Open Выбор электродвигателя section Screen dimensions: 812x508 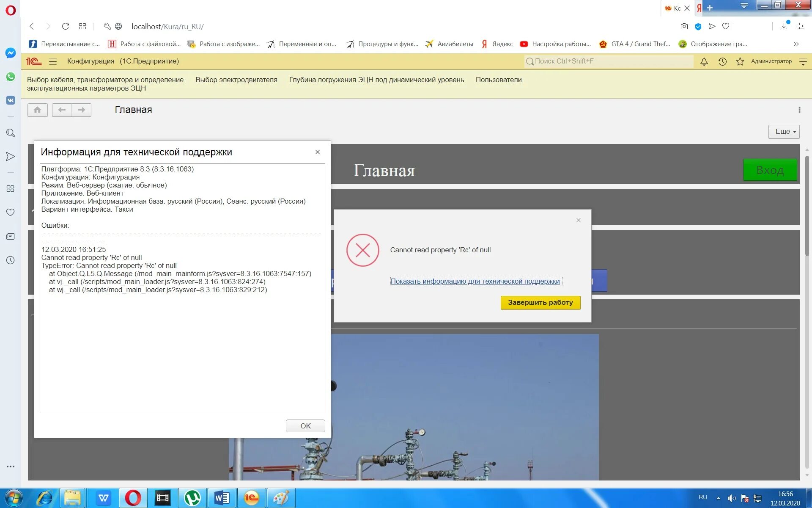pyautogui.click(x=236, y=80)
